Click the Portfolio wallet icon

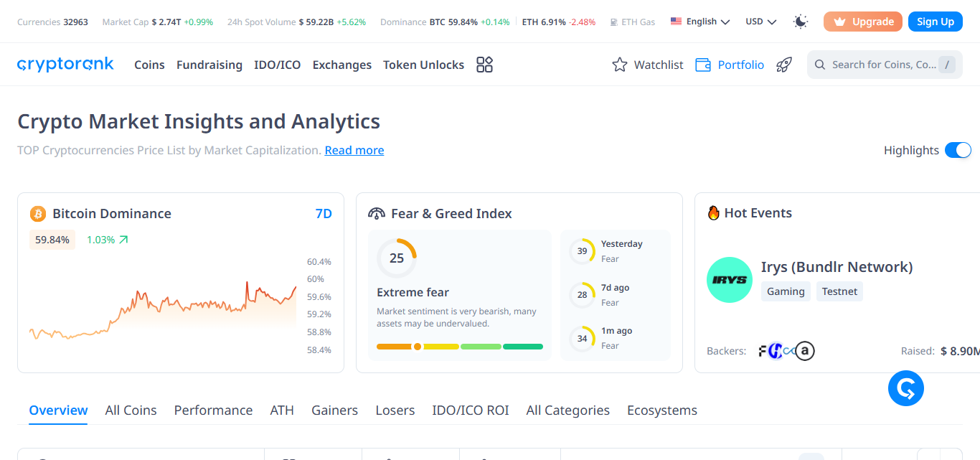click(703, 65)
